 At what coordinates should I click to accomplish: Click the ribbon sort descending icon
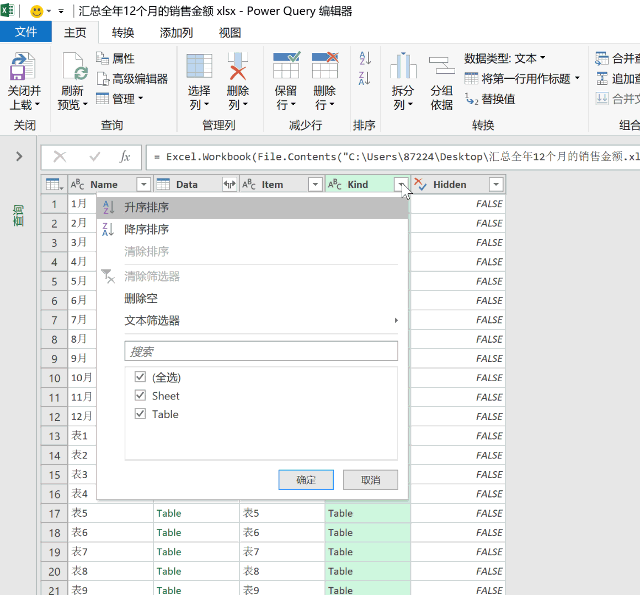coord(365,78)
